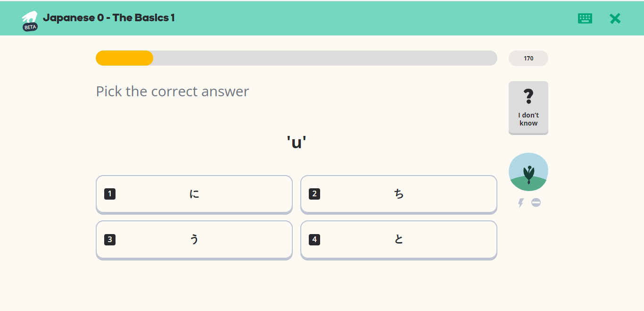644x311 pixels.
Task: Select the answer に
Action: point(194,194)
